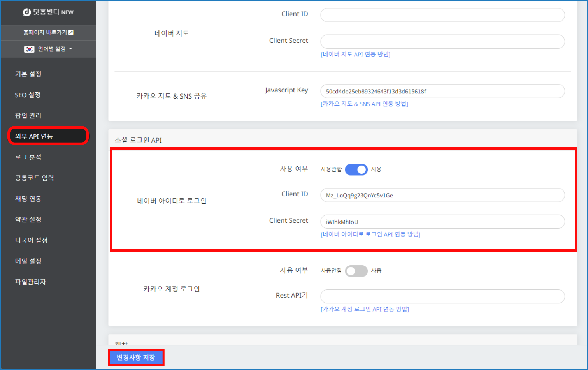588x370 pixels.
Task: Enable 카카오 계정 로그인 사용 switch
Action: tap(356, 271)
